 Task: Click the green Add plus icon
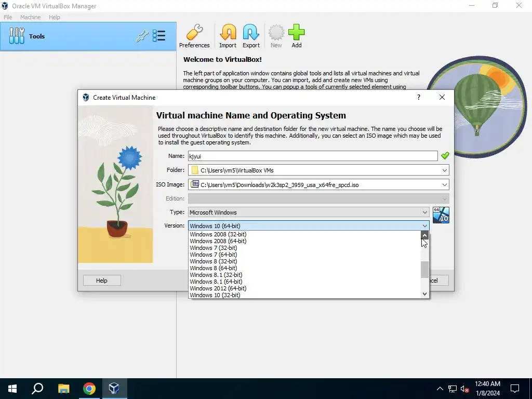click(x=297, y=36)
